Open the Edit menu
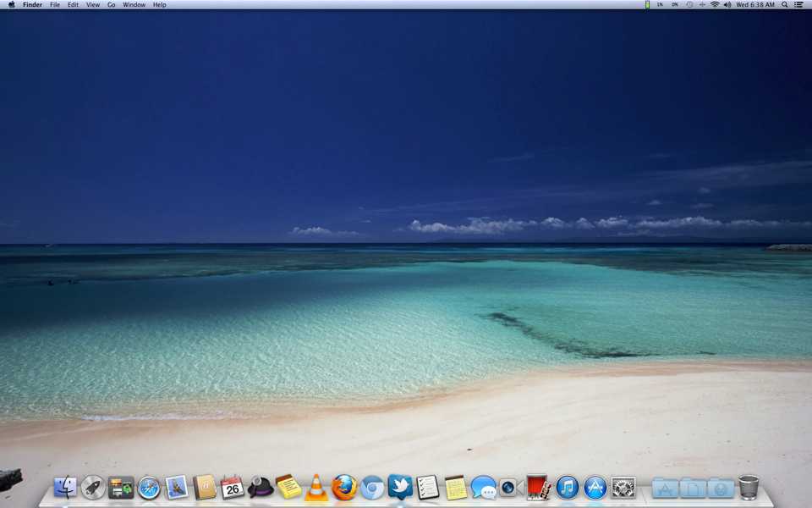This screenshot has width=812, height=508. click(x=73, y=5)
